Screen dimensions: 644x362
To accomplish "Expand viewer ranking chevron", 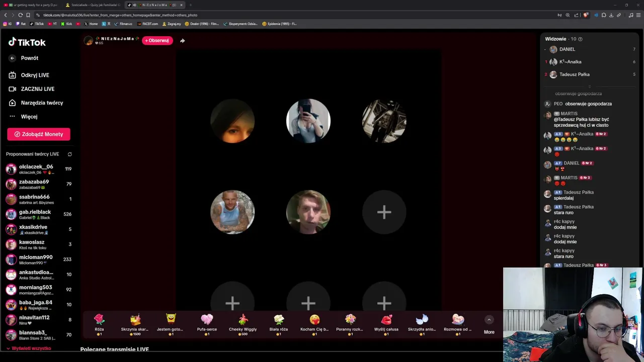I will point(590,86).
